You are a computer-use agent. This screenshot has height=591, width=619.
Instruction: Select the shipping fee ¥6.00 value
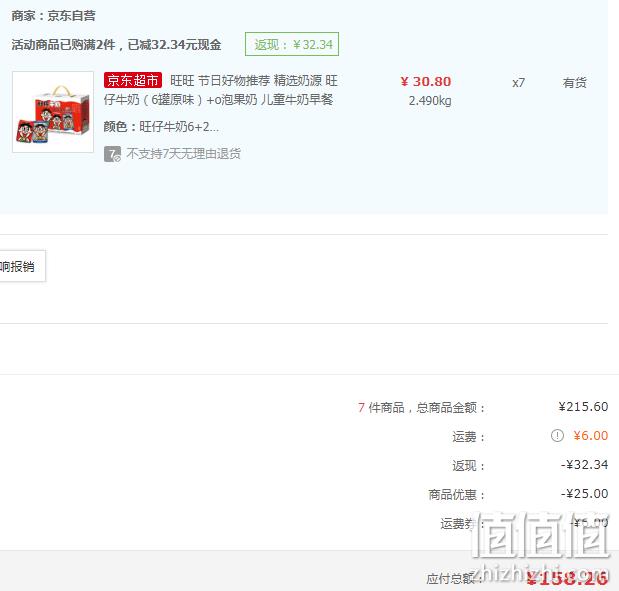[x=591, y=436]
